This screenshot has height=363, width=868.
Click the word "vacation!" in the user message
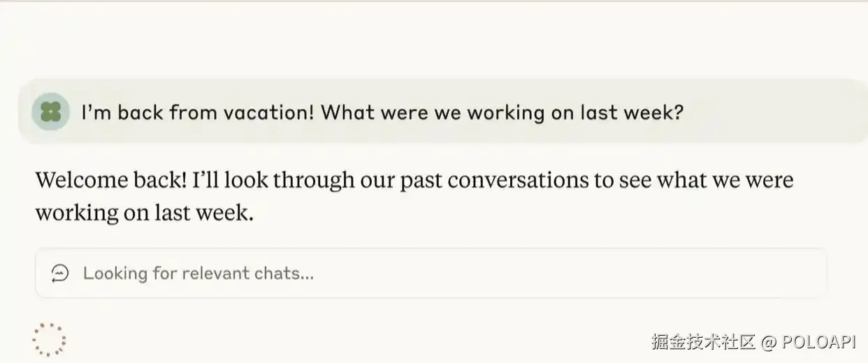click(268, 112)
